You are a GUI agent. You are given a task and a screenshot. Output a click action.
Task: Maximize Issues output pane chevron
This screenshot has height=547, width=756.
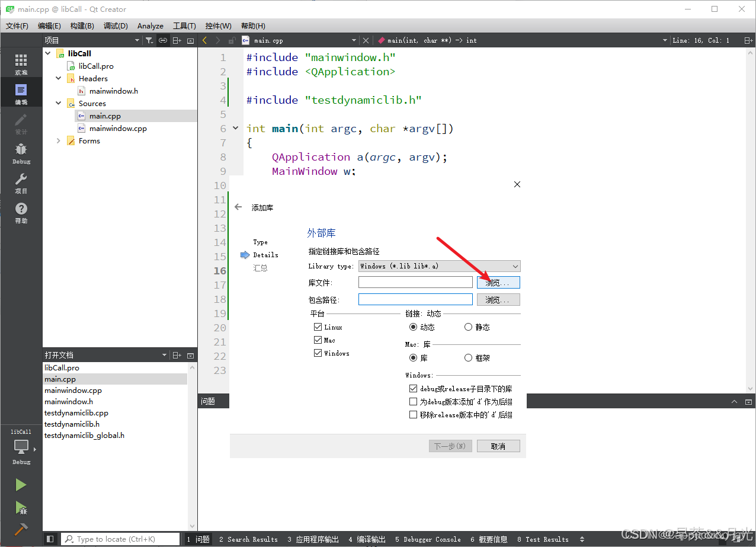(x=735, y=401)
